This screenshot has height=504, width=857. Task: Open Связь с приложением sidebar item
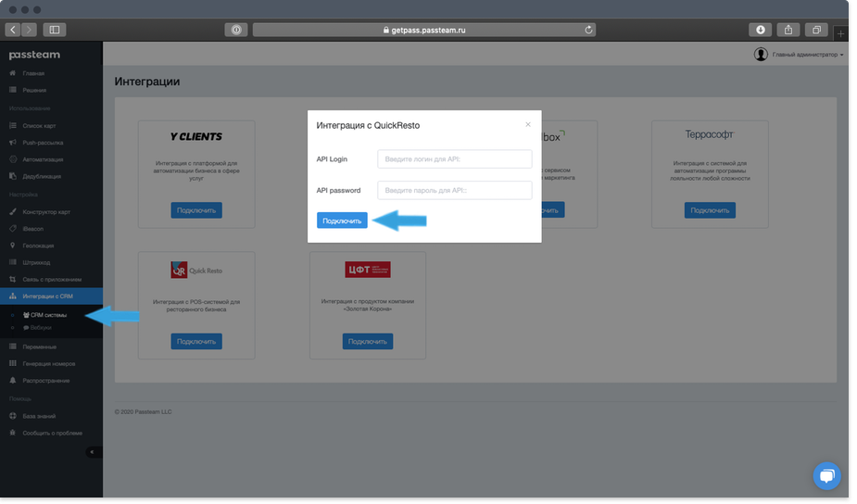tap(52, 280)
